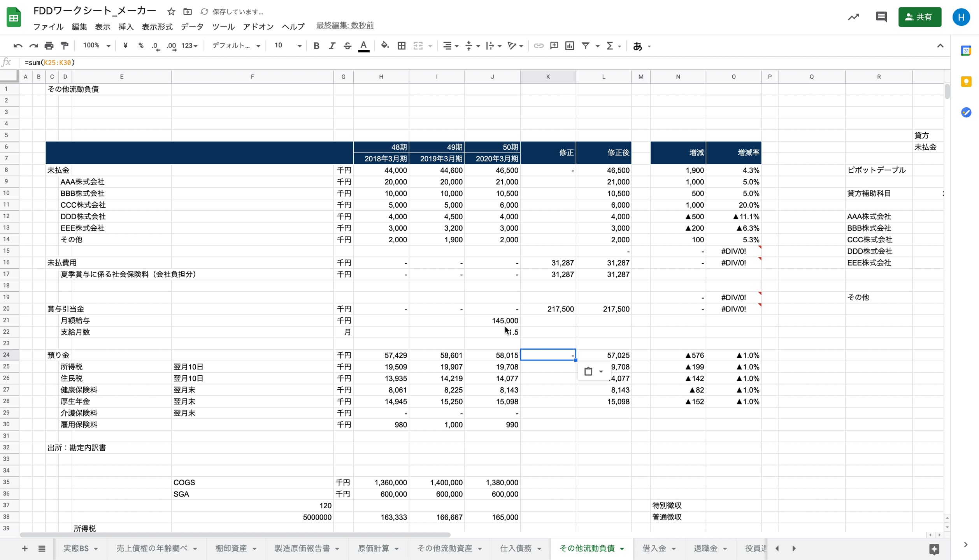
Task: Open the データ menu
Action: (x=192, y=26)
